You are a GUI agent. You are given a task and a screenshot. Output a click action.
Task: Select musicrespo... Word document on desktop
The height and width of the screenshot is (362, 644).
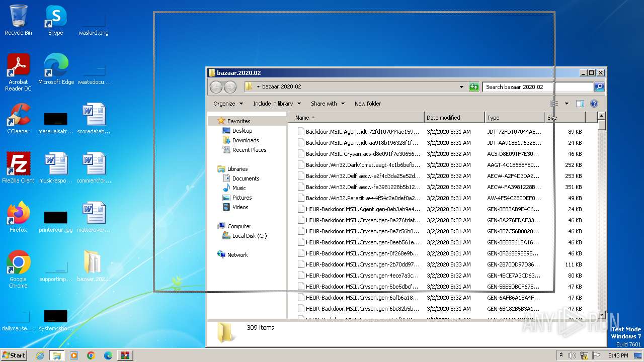point(56,168)
